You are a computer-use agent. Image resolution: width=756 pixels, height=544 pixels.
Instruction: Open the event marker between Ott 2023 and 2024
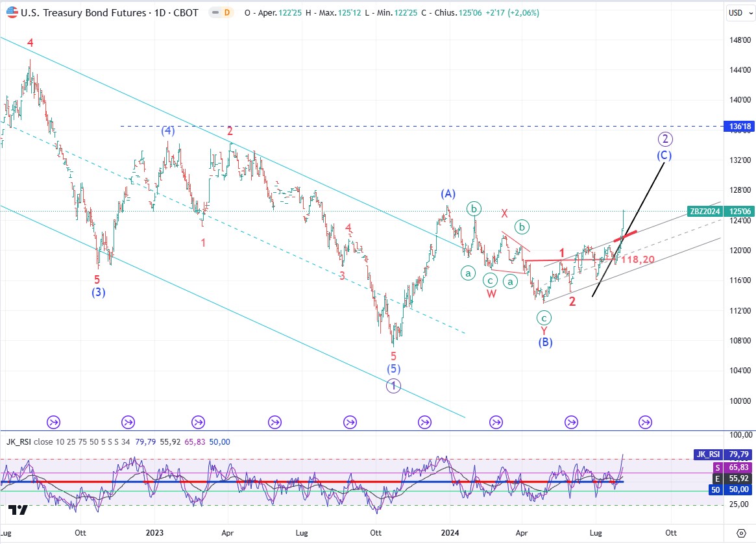click(425, 423)
